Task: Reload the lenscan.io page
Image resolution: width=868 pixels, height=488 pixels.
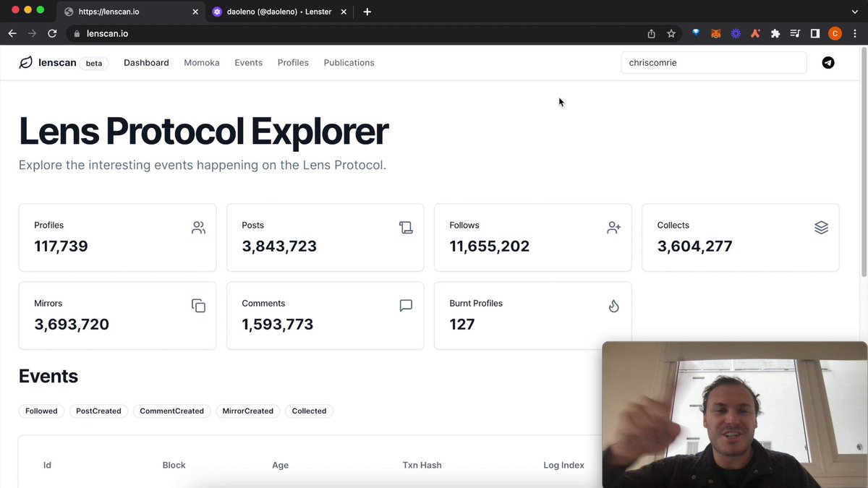Action: 52,33
